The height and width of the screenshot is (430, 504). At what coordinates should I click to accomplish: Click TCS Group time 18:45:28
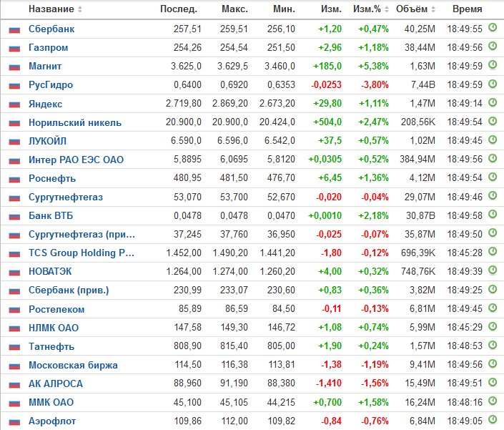[x=465, y=253]
